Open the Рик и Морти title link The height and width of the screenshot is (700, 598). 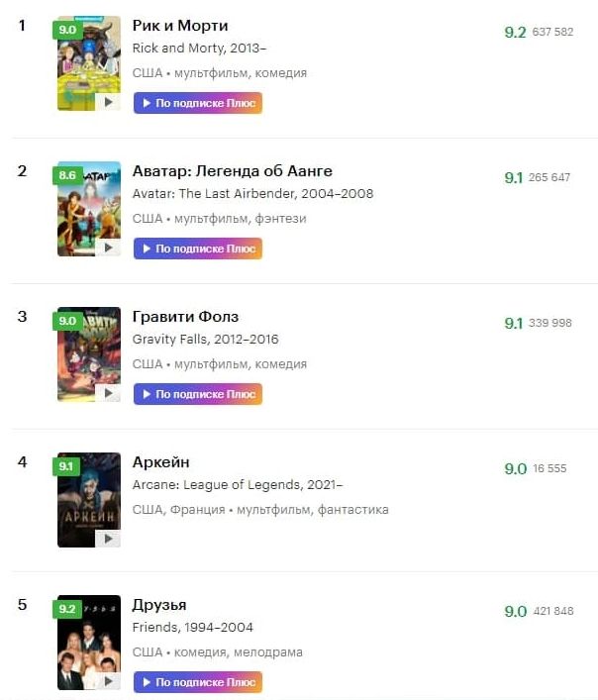click(180, 26)
